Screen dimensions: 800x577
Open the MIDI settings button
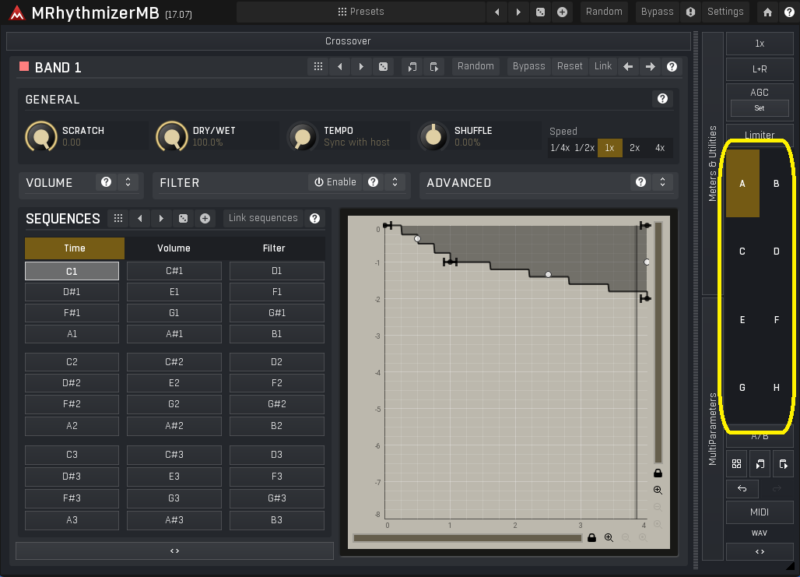coord(759,513)
